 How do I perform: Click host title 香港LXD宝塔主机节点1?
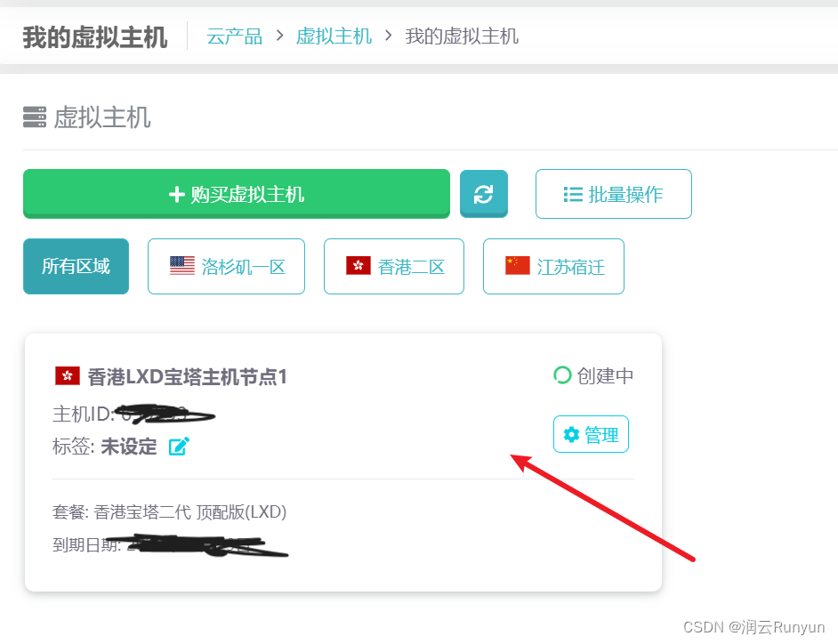(x=187, y=377)
